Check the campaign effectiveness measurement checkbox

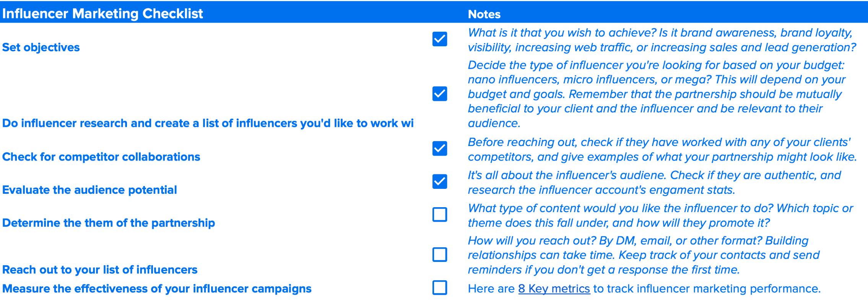(440, 288)
